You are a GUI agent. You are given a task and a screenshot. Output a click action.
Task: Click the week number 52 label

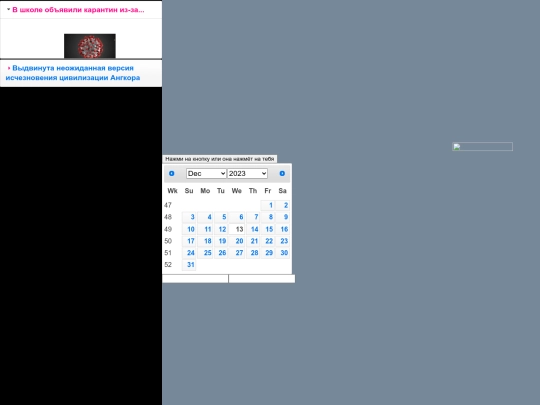[x=168, y=264]
